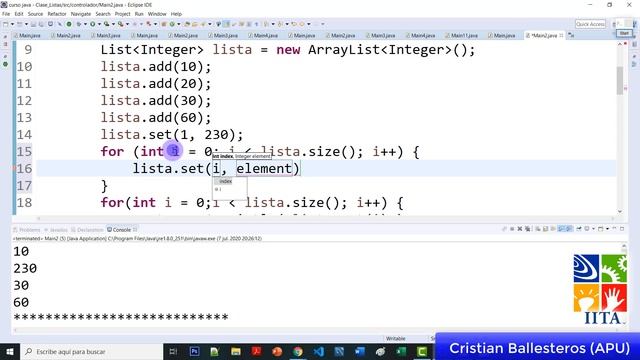Clear the Console output
The width and height of the screenshot is (640, 360).
click(538, 229)
